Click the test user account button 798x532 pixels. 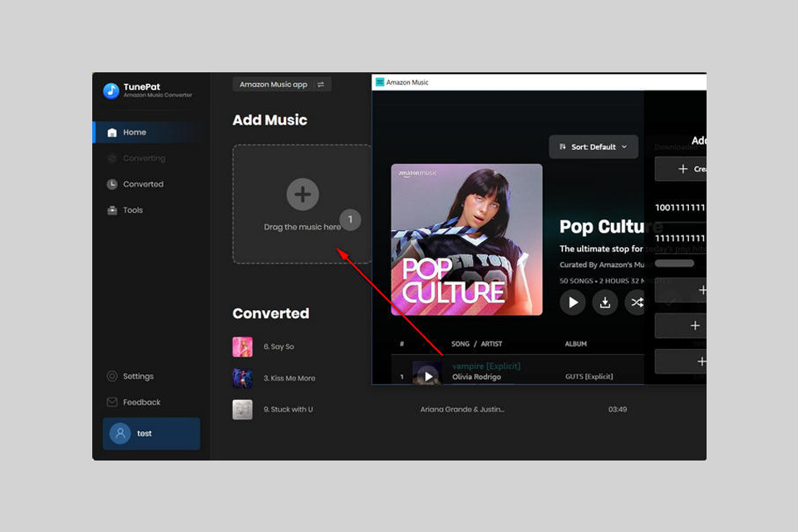click(151, 434)
